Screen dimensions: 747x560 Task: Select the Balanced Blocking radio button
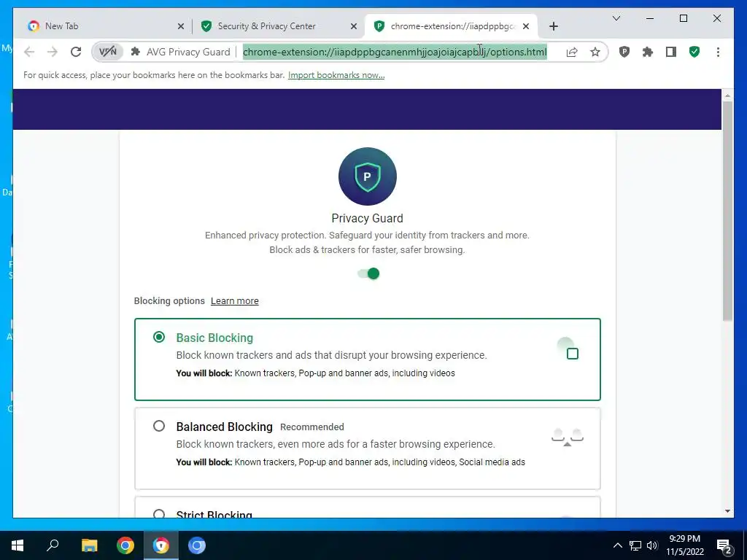point(159,426)
